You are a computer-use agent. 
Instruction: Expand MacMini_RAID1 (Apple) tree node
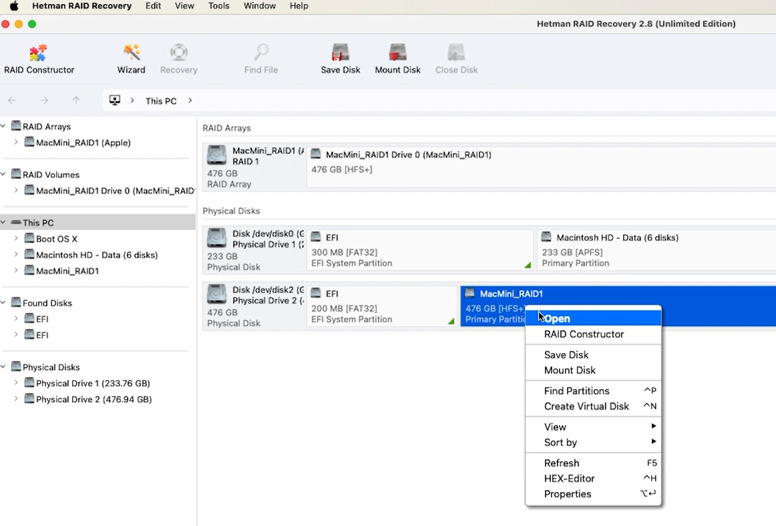[16, 142]
